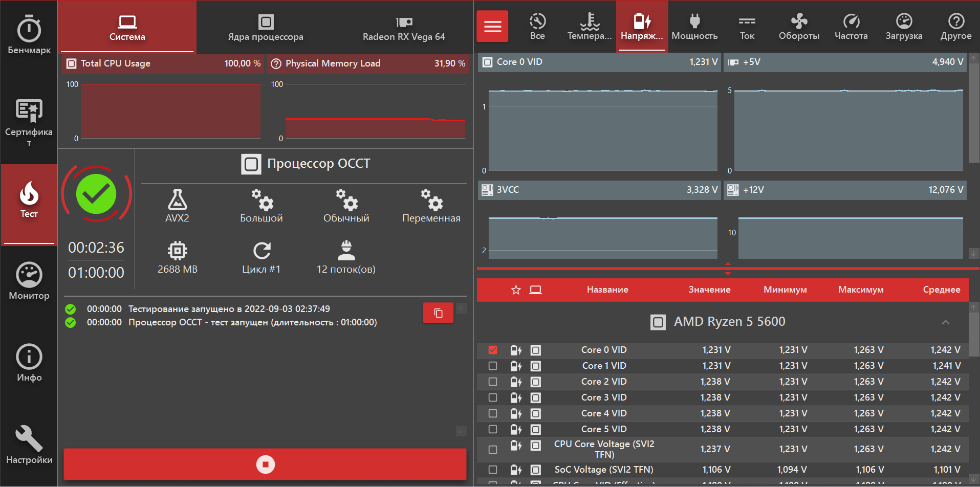Open the Бенчмарк section
The height and width of the screenshot is (487, 980).
click(29, 35)
